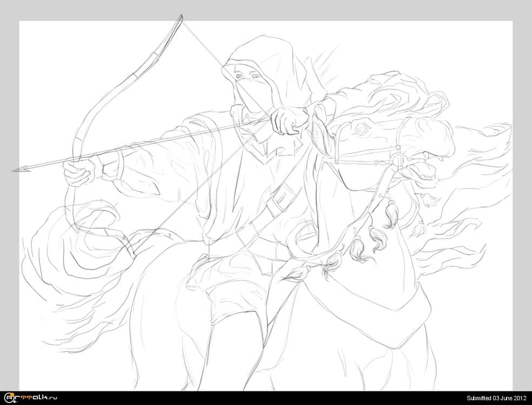Click the round bridle ring on horse's muzzle
This screenshot has height=405, width=532.
(398, 159)
